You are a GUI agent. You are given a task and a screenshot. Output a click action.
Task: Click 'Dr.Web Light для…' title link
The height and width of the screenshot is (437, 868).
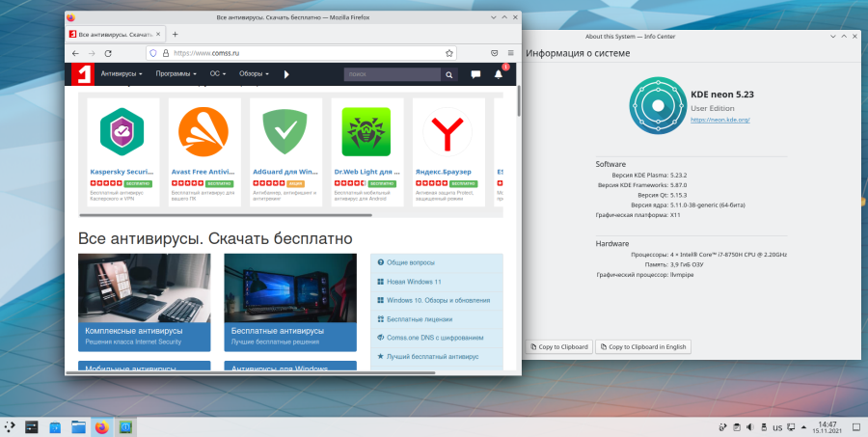point(366,172)
